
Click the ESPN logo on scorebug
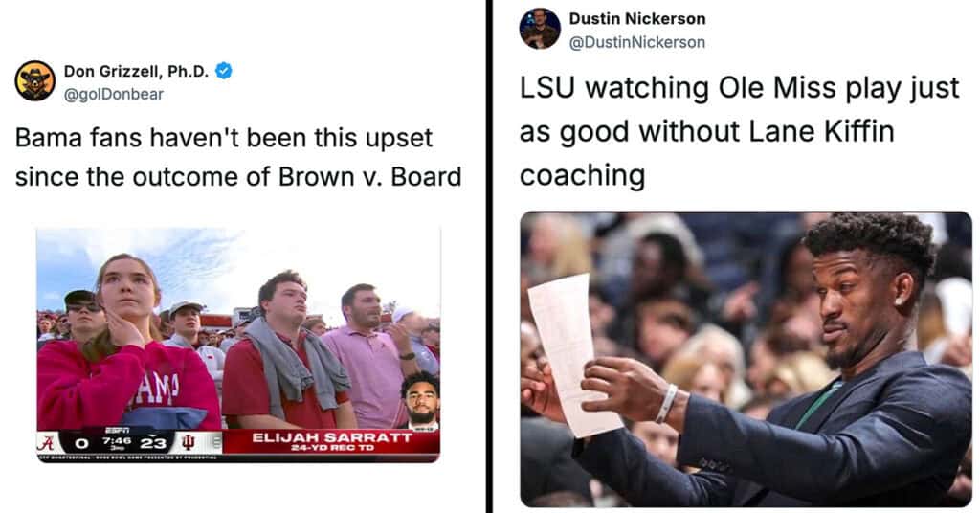117,430
